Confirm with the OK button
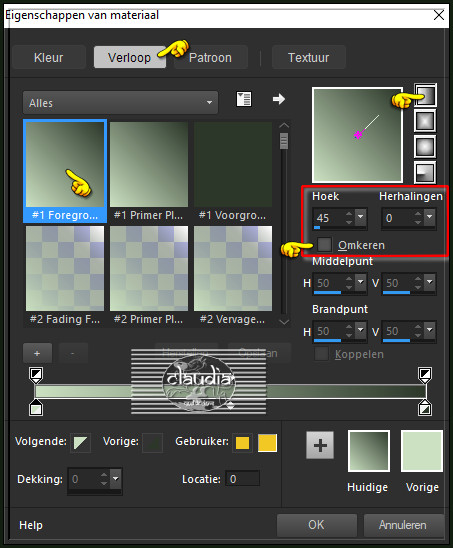The height and width of the screenshot is (548, 453). coord(317,525)
